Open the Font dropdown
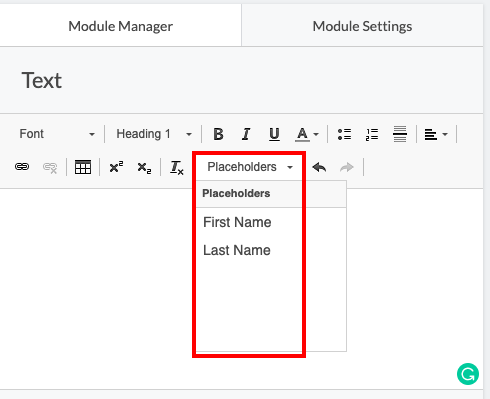Screen dimensions: 490x399 click(x=57, y=134)
